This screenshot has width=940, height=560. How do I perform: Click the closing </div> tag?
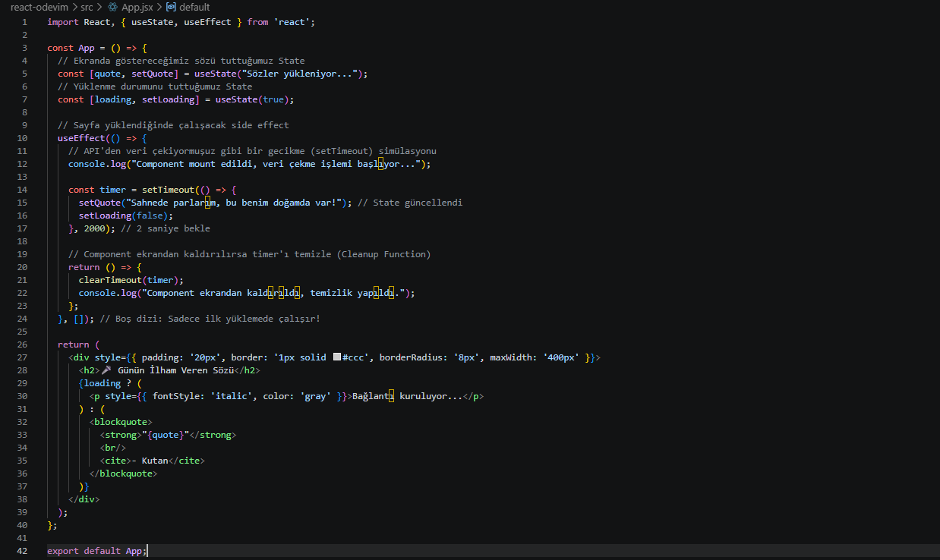pos(84,499)
